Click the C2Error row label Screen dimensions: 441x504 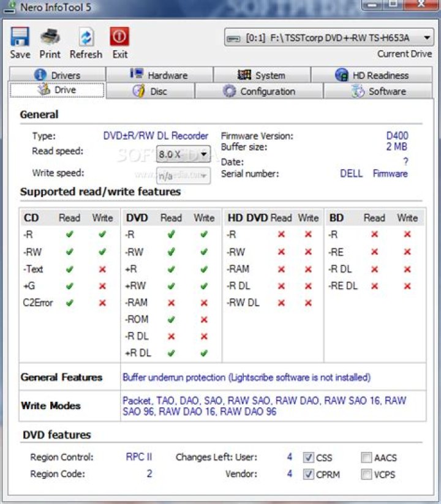38,303
